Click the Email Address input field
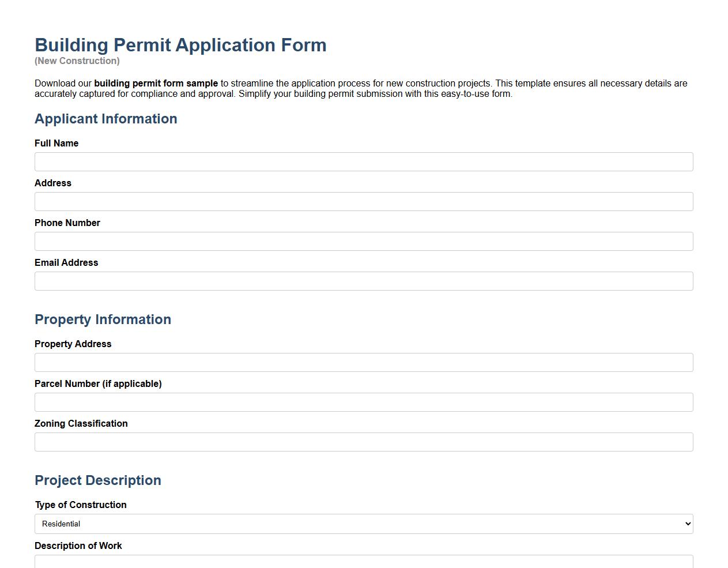The height and width of the screenshot is (568, 728). point(364,281)
